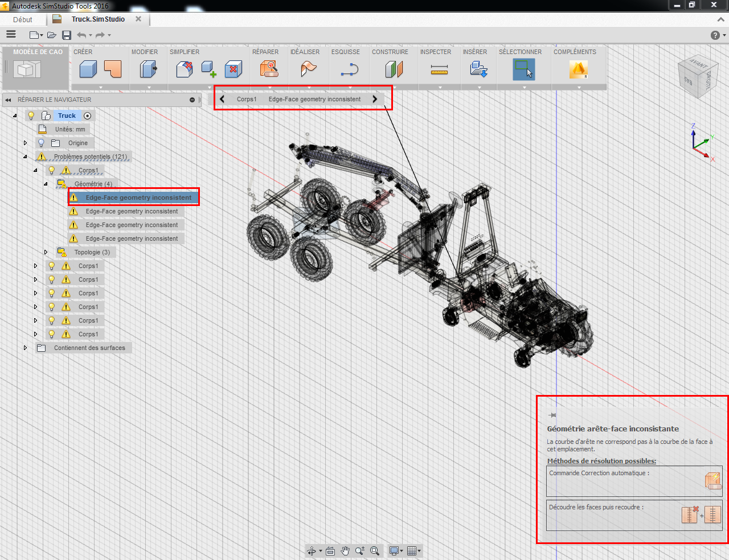Undo the last action
Image resolution: width=729 pixels, height=560 pixels.
click(x=81, y=35)
